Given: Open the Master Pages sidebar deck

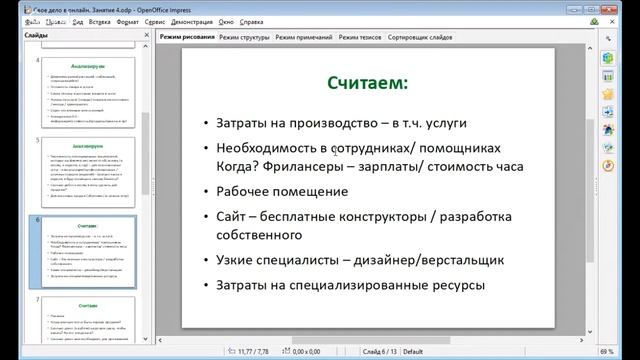Looking at the screenshot, I should 608,76.
